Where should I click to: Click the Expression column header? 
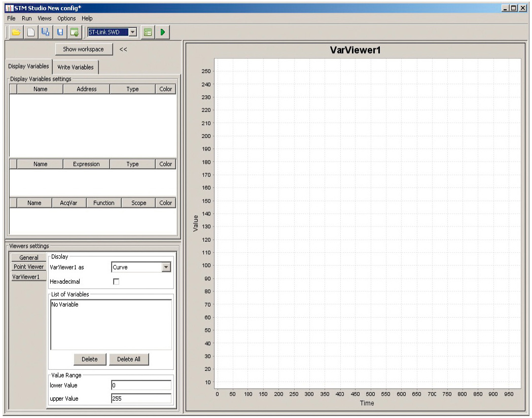point(87,164)
